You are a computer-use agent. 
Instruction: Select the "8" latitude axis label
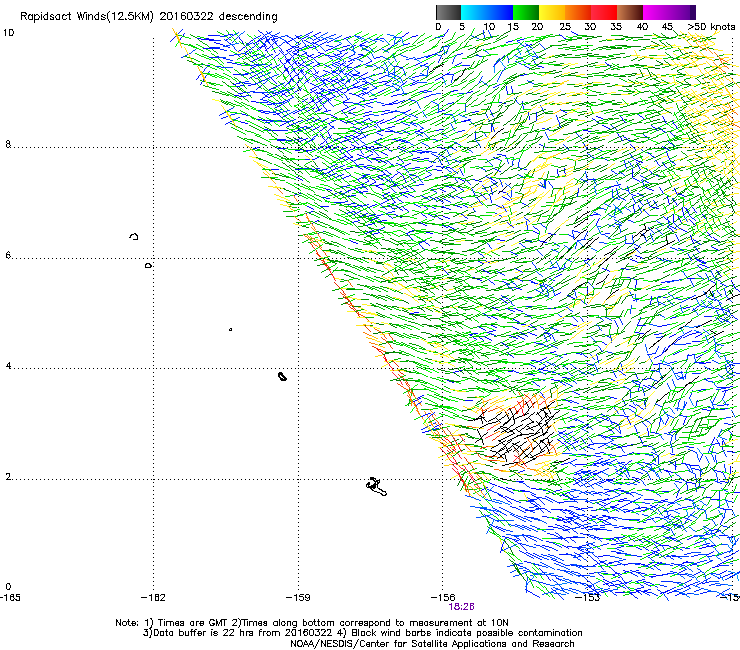pos(8,144)
